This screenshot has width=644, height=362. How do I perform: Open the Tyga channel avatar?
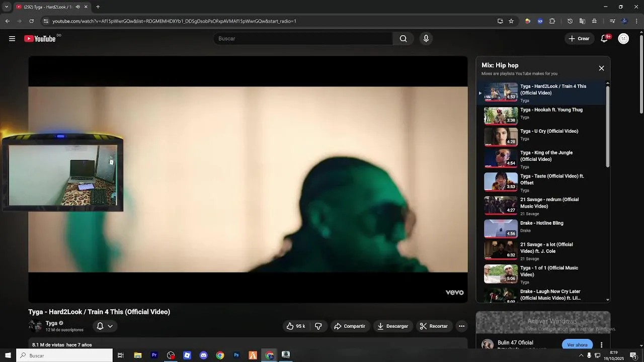35,326
